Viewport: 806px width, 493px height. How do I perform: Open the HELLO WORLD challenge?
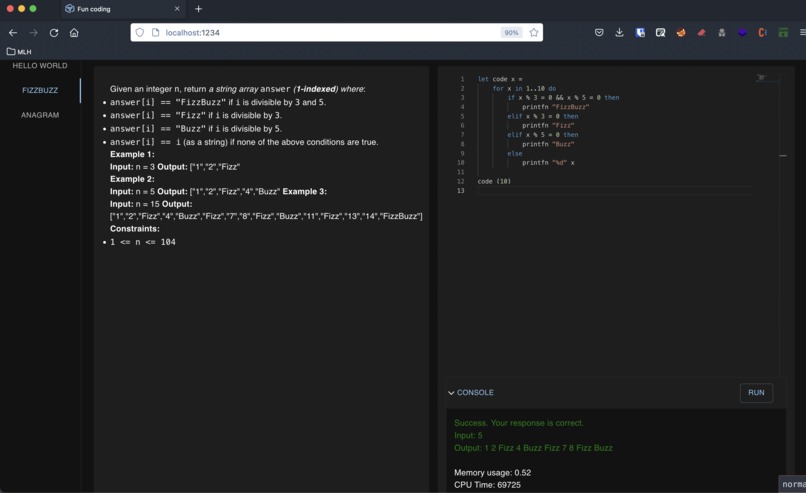40,65
